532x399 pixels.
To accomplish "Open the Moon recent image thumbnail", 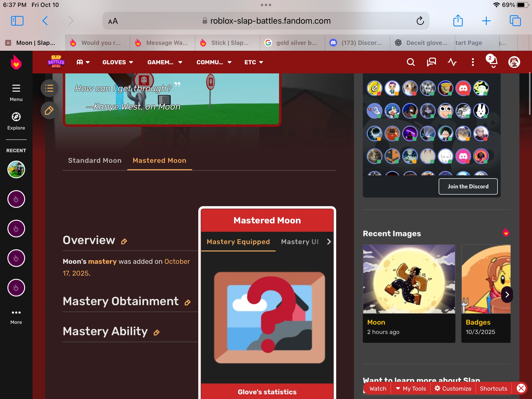I will [409, 279].
